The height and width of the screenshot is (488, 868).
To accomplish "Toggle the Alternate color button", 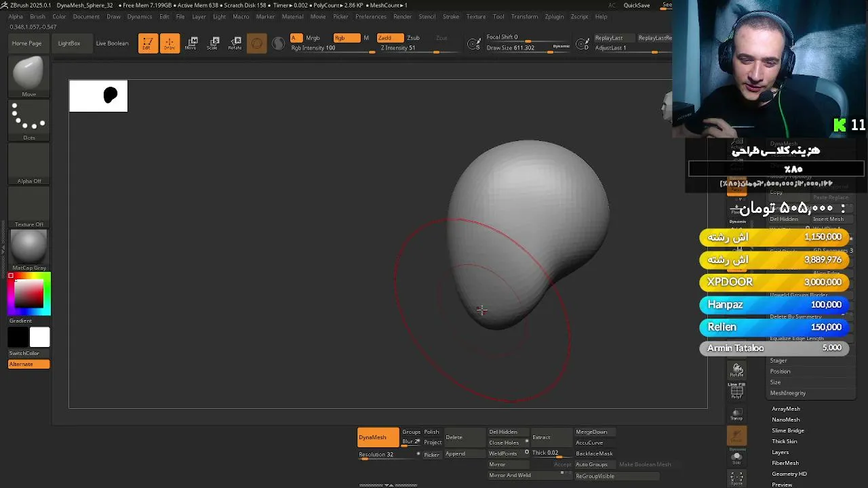I will [28, 365].
